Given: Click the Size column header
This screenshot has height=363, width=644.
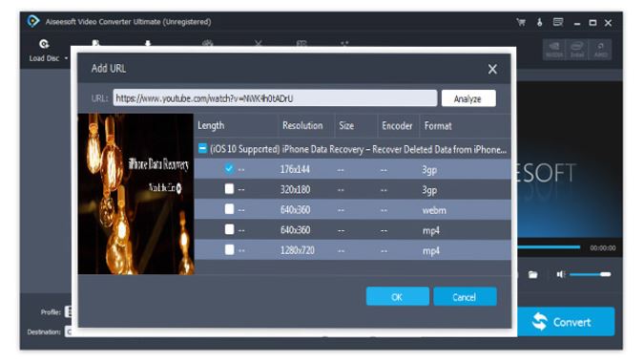Looking at the screenshot, I should (x=346, y=125).
